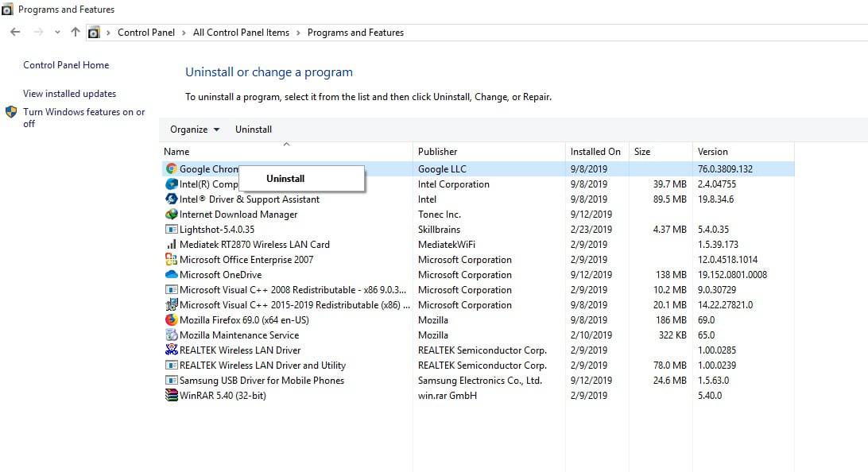The width and height of the screenshot is (868, 472).
Task: Sort programs by Installed On column
Action: (595, 152)
